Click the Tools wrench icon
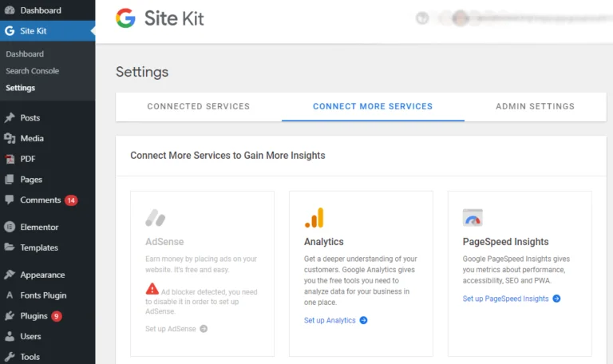613x364 pixels. 10,357
